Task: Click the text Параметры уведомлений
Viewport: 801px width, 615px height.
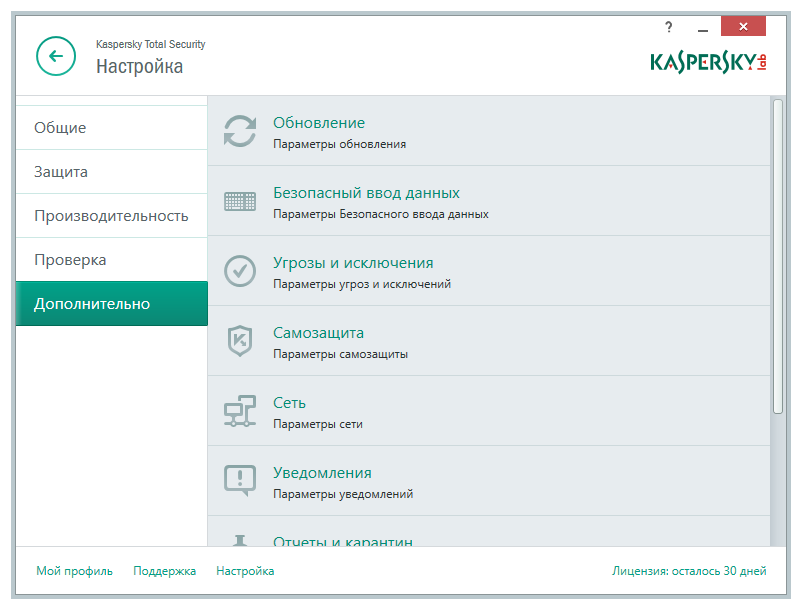Action: 343,494
